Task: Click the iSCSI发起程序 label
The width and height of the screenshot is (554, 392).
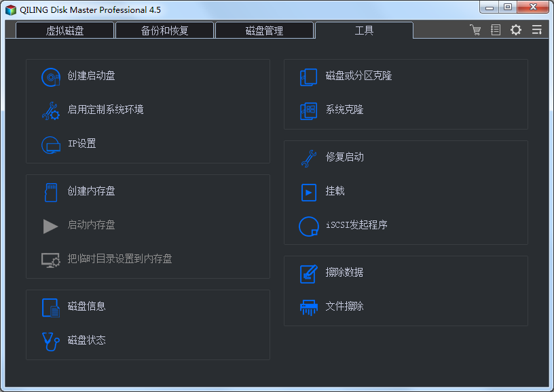Action: pyautogui.click(x=356, y=225)
